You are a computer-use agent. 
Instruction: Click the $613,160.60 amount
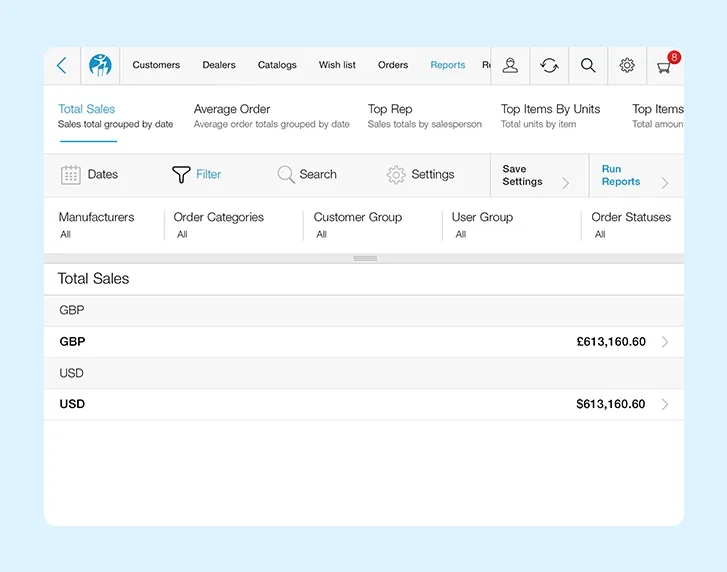click(x=611, y=404)
